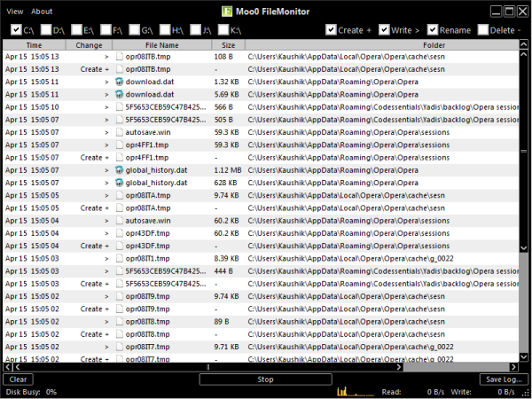Select the opr08IT1.tmp file name
Image resolution: width=532 pixels, height=399 pixels.
pos(147,258)
